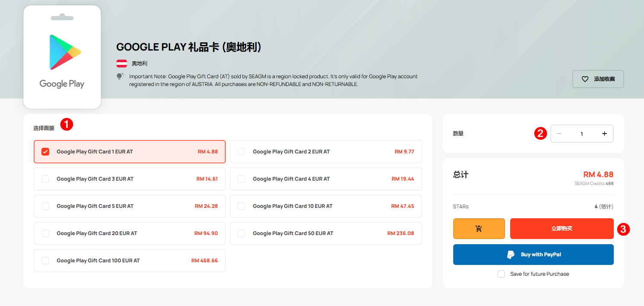The width and height of the screenshot is (644, 306).
Task: Click the RM 9.77 price
Action: click(404, 152)
